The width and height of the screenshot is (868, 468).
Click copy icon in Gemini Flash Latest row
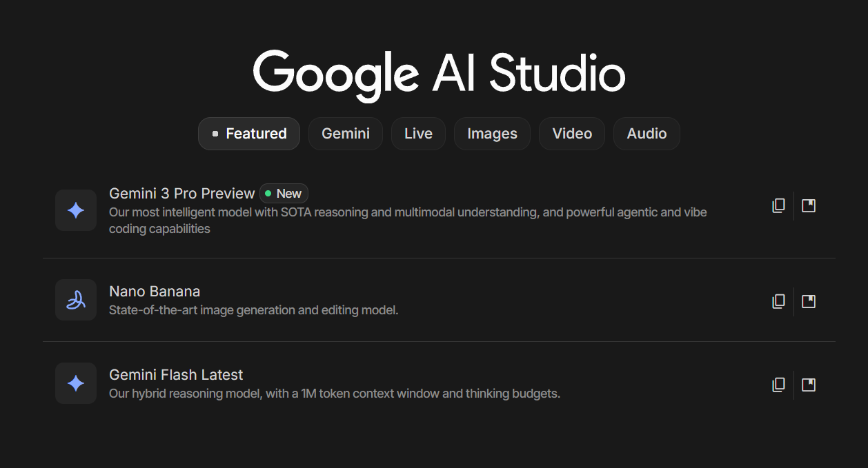(x=778, y=385)
